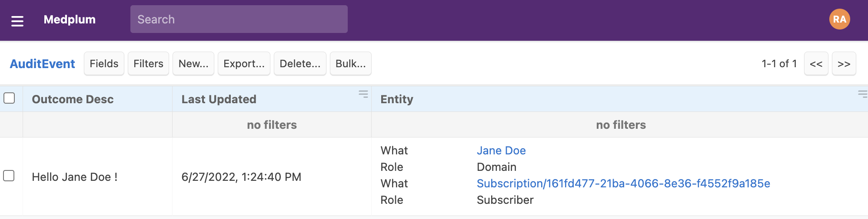Select the Hello Jane Doe row checkbox
The image size is (868, 219).
point(9,176)
